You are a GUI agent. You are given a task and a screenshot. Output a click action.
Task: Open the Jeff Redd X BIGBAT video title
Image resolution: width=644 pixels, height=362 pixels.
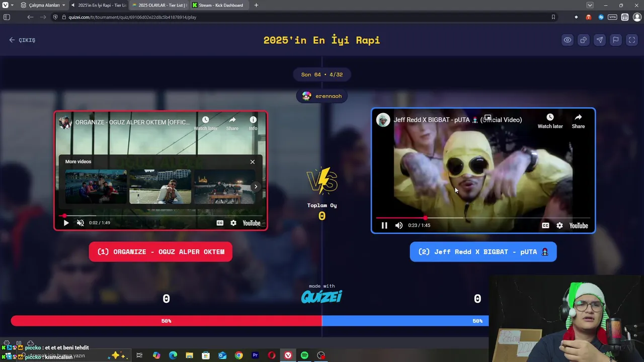[x=457, y=120]
